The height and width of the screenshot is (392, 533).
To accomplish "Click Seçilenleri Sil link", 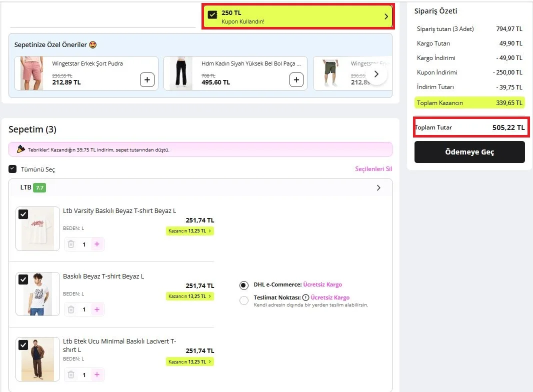I will pyautogui.click(x=373, y=169).
